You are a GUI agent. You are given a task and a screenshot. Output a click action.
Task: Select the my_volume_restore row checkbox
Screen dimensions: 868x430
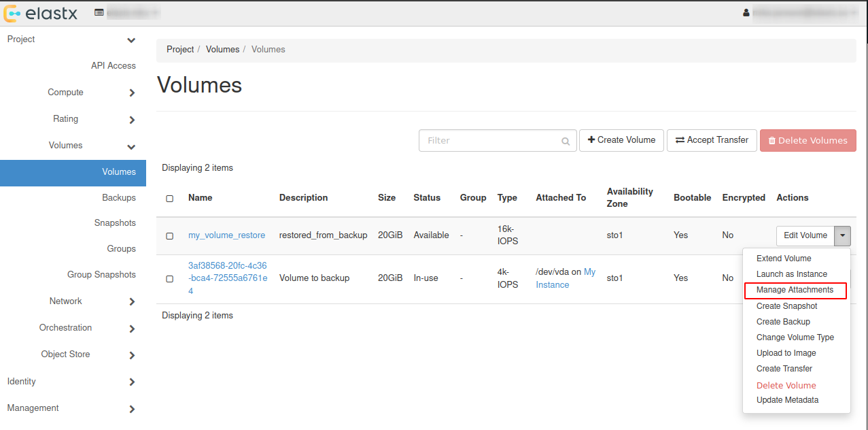170,236
